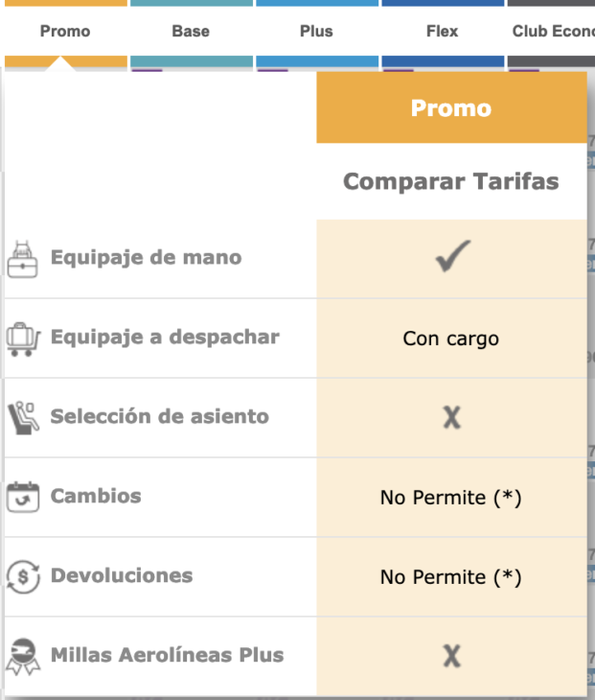Click No Permite (*) for Cambios
Screen dimensions: 595x700
coord(451,498)
